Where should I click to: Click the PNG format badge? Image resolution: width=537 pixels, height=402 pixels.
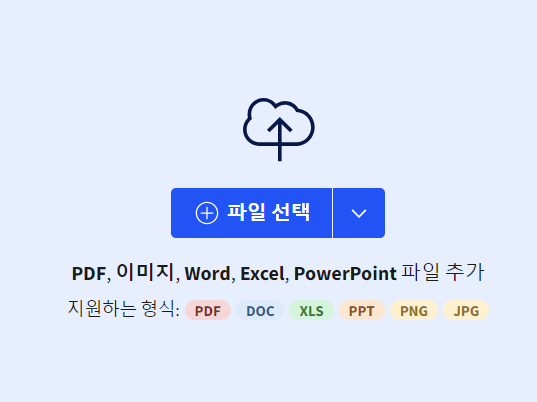414,311
